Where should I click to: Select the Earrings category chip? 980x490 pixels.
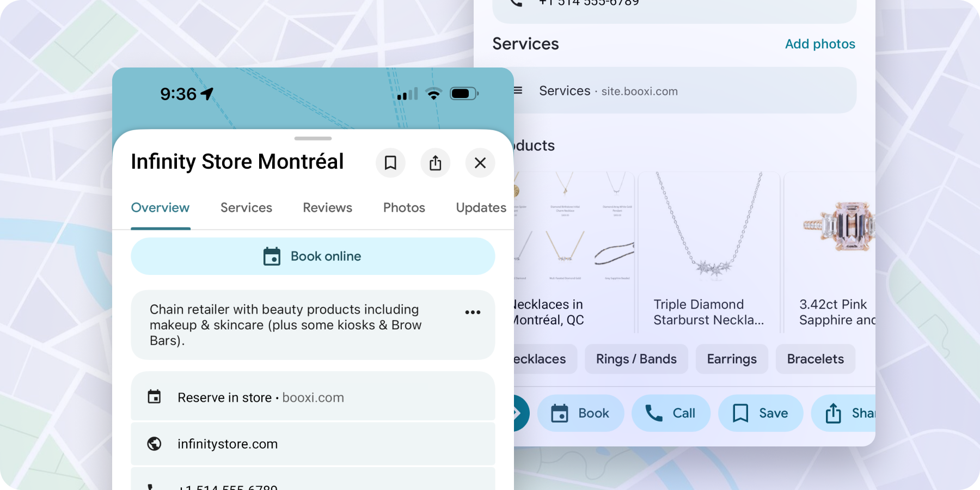(732, 359)
